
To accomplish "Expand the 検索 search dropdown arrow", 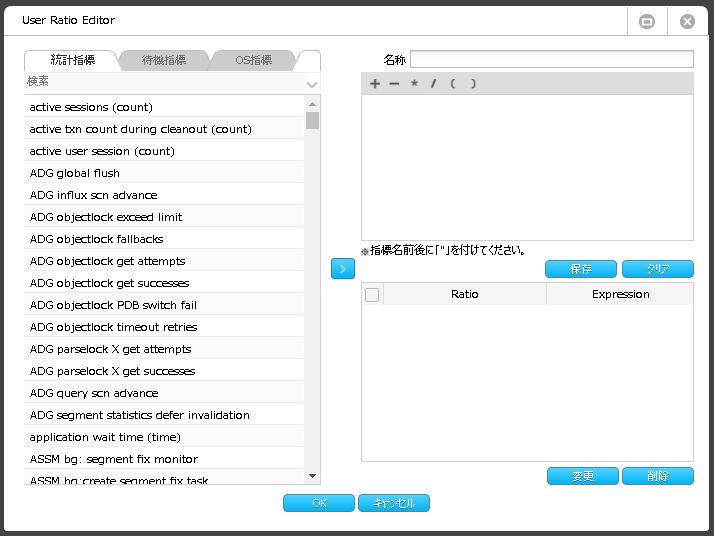I will [312, 84].
